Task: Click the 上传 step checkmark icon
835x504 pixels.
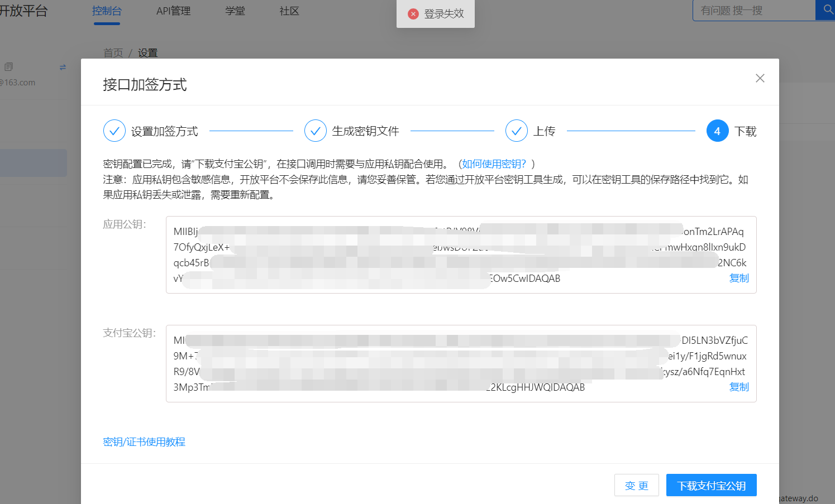Action: (x=516, y=131)
